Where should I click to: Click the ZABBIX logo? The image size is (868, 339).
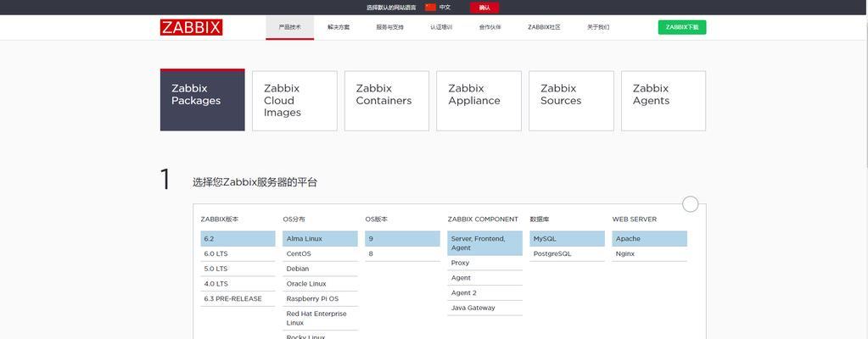click(x=191, y=28)
